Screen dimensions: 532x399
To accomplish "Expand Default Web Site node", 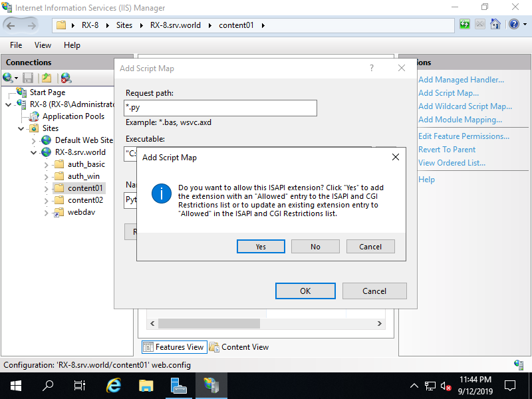I will (x=34, y=140).
